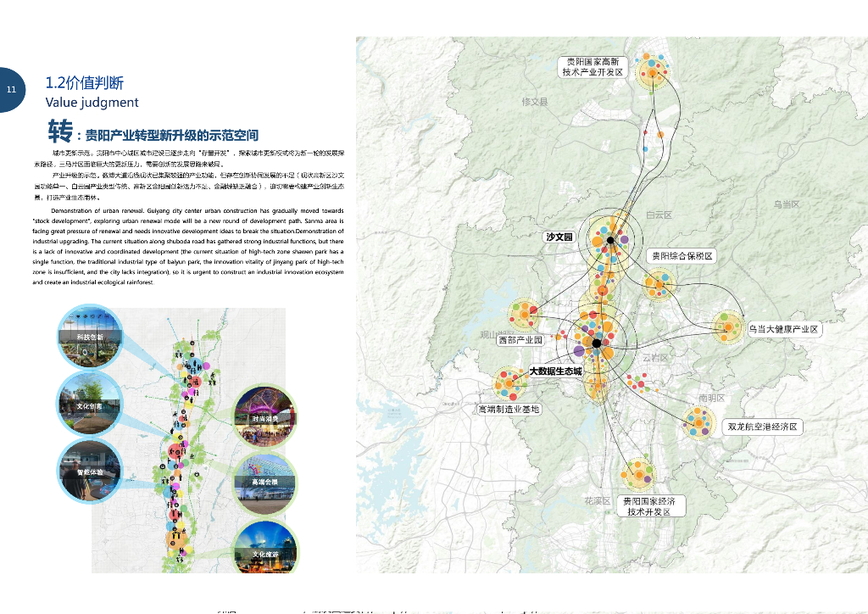The width and height of the screenshot is (868, 614).
Task: Click the 时尚消费 circular photo
Action: pos(264,417)
